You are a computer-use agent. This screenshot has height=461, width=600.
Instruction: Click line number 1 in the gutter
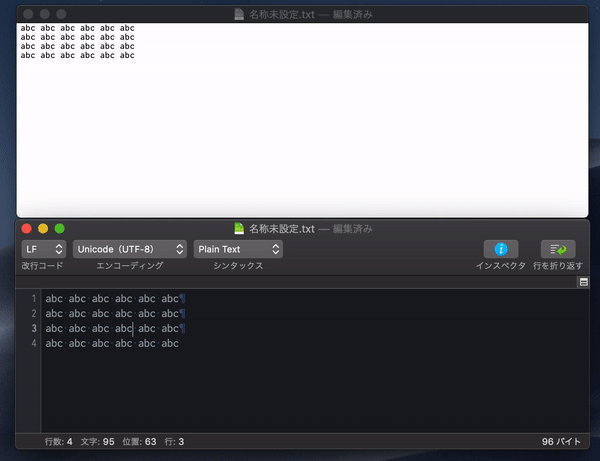(x=34, y=298)
